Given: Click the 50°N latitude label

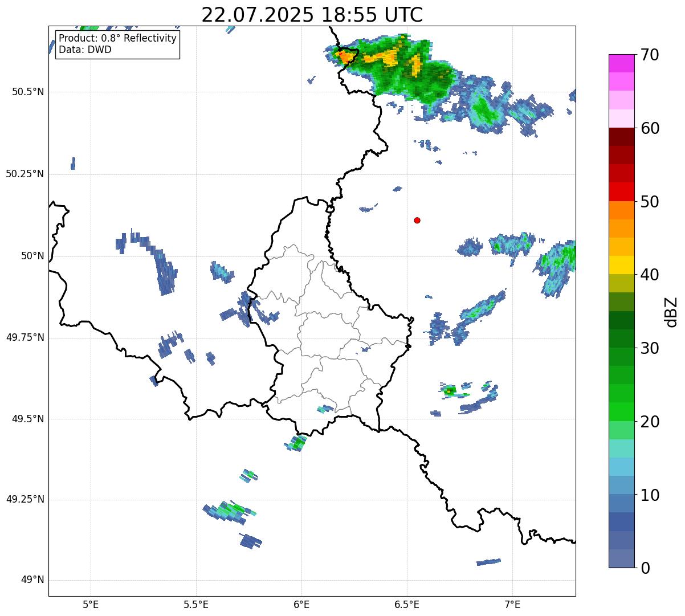Looking at the screenshot, I should pos(32,256).
